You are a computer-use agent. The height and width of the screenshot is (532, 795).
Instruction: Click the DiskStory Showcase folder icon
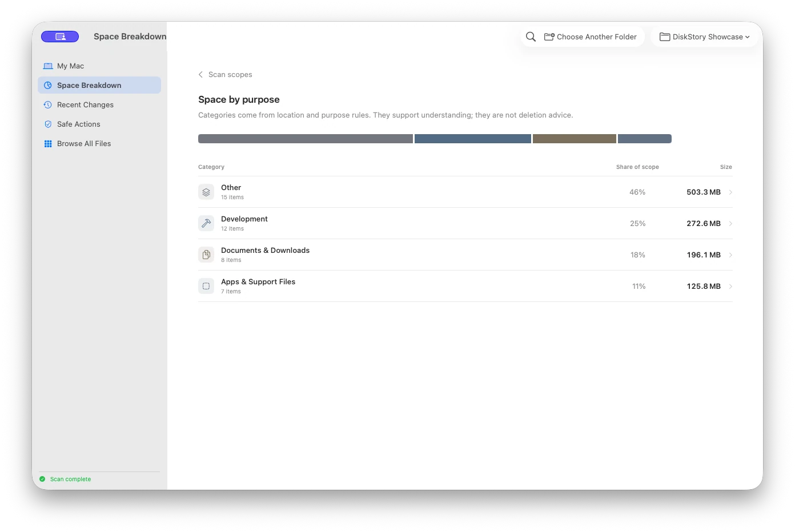665,37
